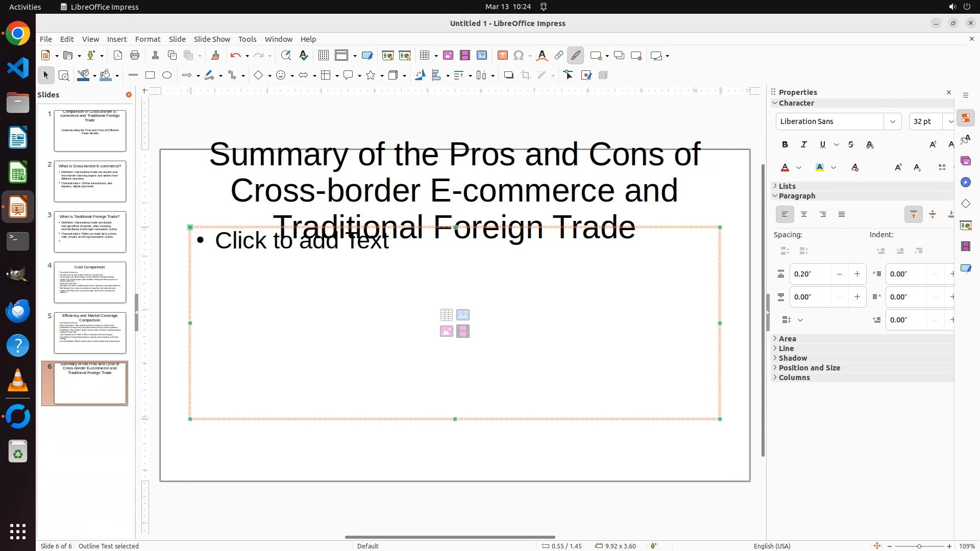This screenshot has height=551, width=980.
Task: Toggle Bold in Character panel
Action: click(785, 145)
